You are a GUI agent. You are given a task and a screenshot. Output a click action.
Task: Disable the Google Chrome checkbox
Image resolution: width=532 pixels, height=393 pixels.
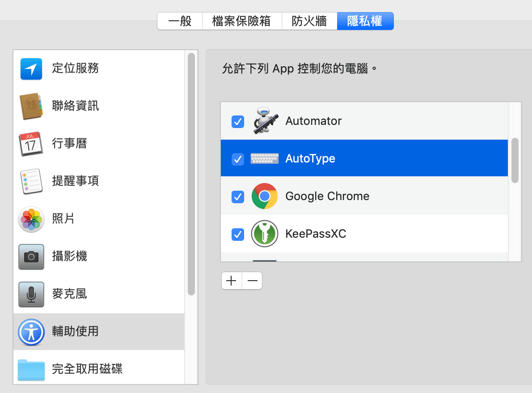[x=237, y=196]
